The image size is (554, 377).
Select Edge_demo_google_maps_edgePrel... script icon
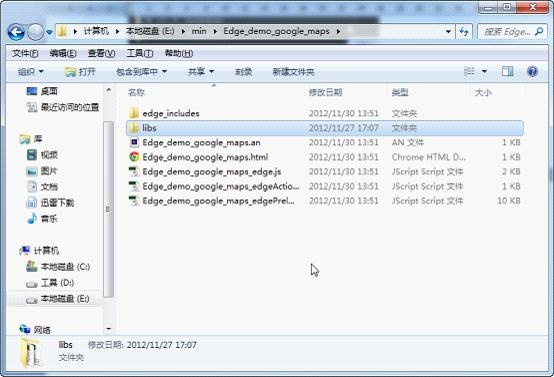[134, 201]
